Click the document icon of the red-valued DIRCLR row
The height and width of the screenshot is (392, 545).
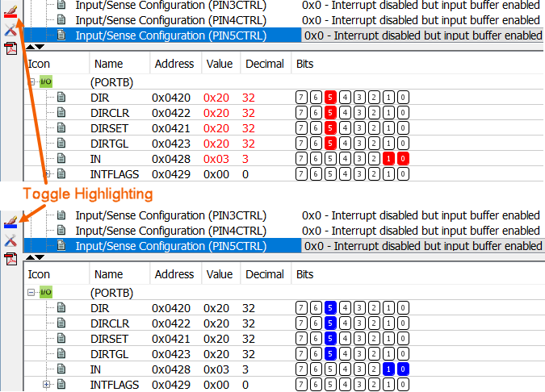tap(61, 112)
